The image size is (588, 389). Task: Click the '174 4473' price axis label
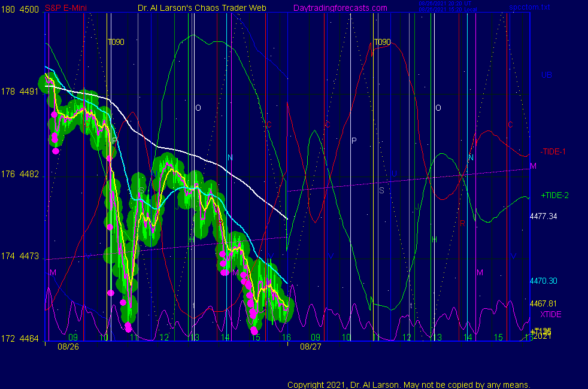point(20,256)
